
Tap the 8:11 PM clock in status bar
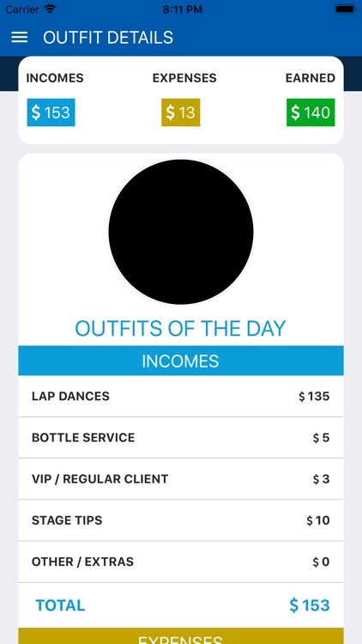(x=182, y=9)
